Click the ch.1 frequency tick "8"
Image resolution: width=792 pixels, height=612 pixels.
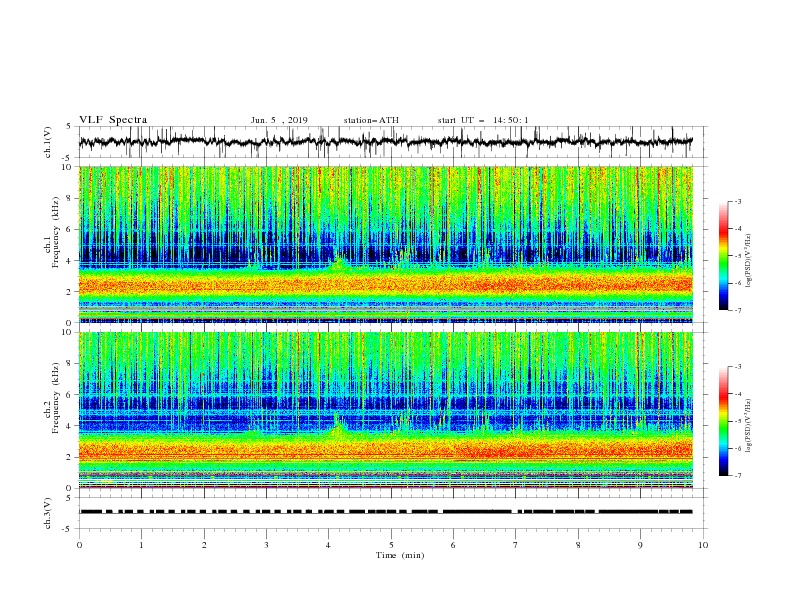(69, 198)
